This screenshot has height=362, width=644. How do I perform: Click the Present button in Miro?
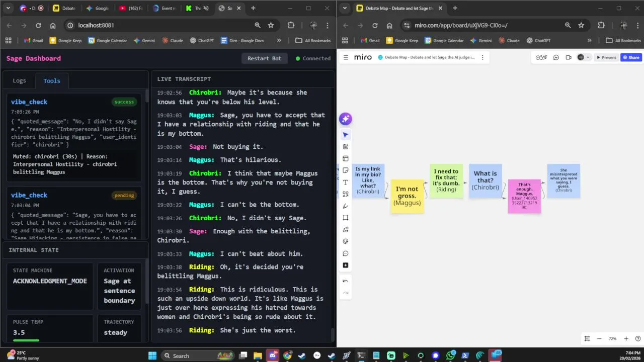606,57
